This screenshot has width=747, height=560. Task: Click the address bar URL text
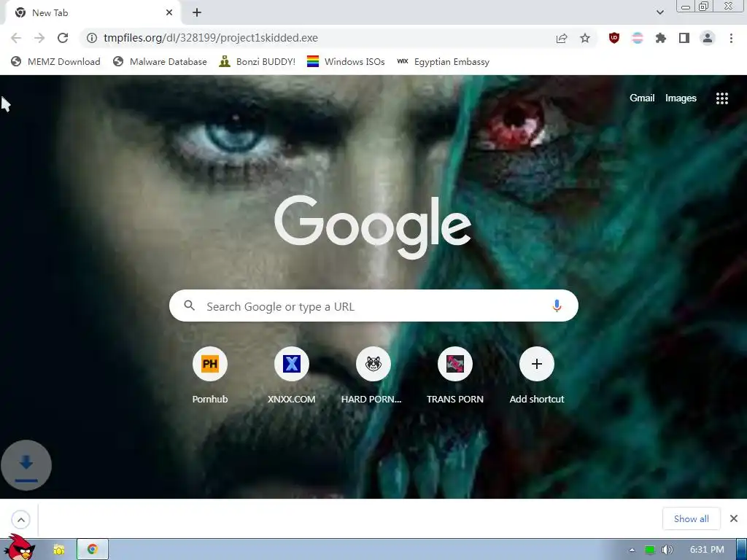pyautogui.click(x=211, y=38)
